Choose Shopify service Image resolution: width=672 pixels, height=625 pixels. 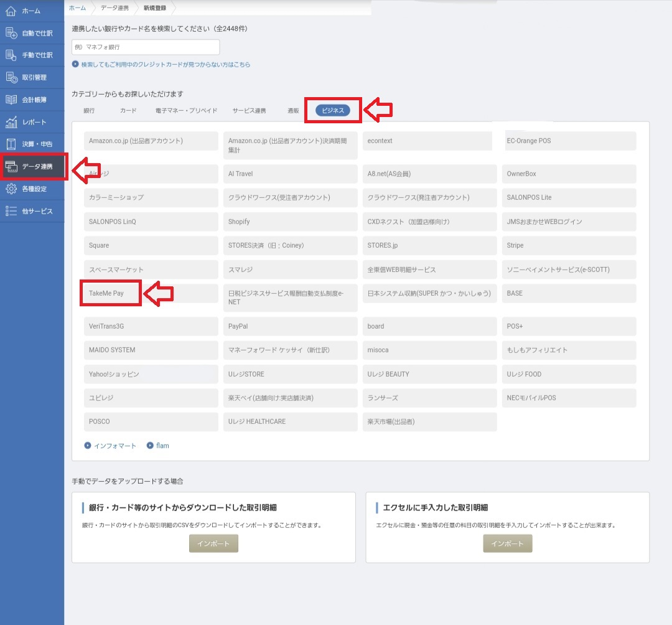[x=290, y=222]
